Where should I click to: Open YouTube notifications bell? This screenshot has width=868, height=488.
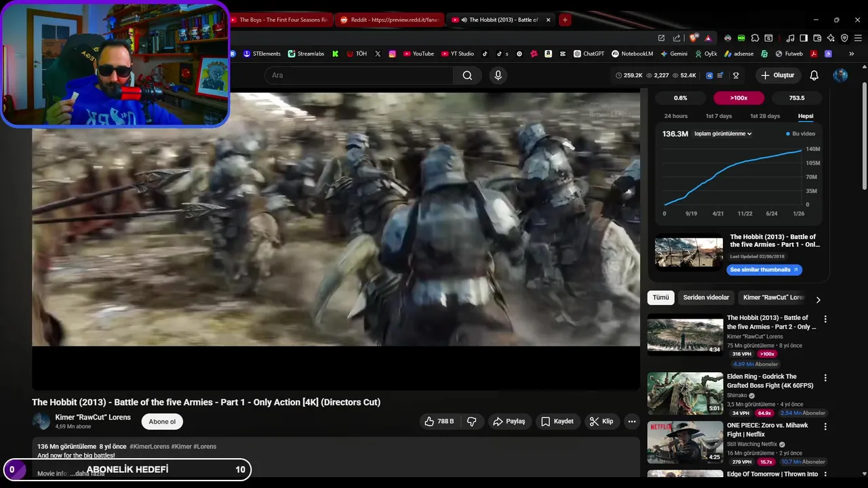click(x=814, y=75)
